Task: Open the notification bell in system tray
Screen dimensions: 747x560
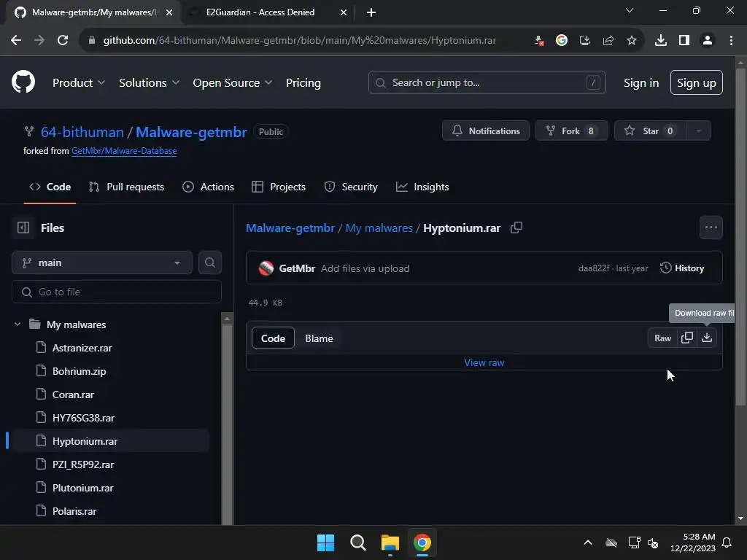Action: 727,542
